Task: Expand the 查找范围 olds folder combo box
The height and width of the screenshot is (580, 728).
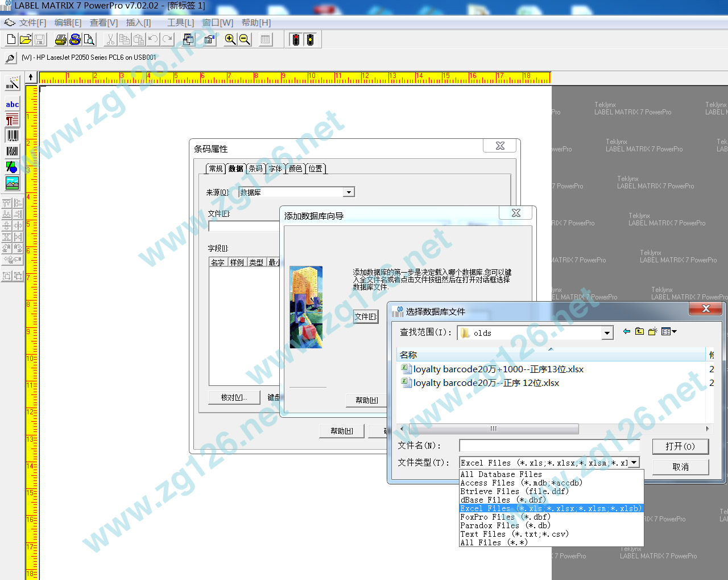Action: pos(607,333)
